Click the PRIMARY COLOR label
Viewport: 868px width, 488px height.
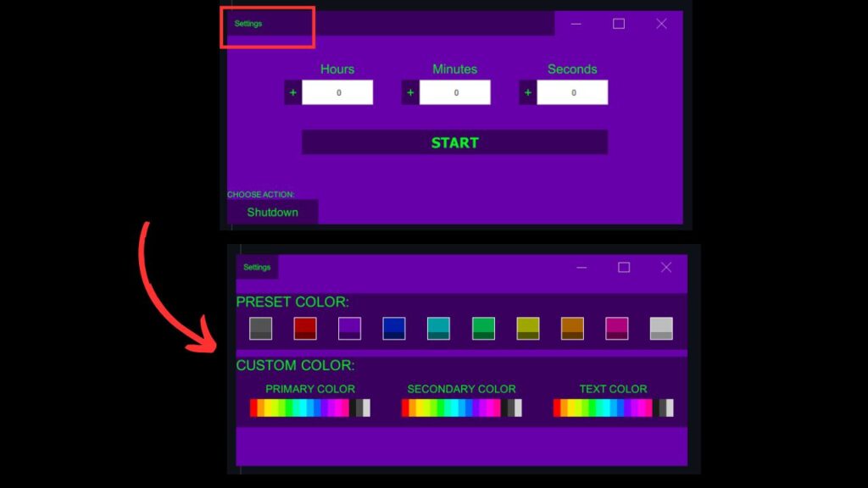pyautogui.click(x=310, y=389)
